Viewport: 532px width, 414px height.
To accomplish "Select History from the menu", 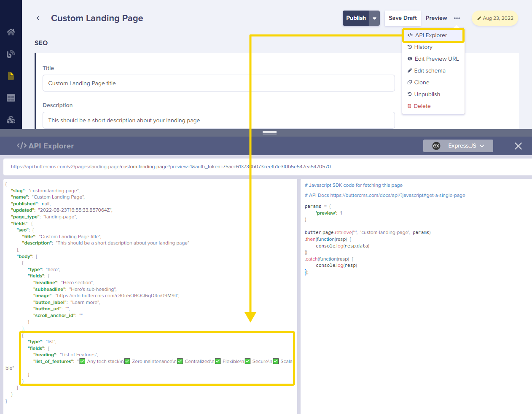I will [x=433, y=47].
